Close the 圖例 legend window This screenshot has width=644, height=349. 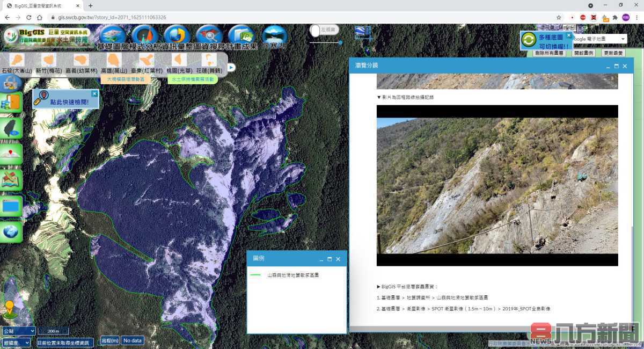click(x=338, y=259)
